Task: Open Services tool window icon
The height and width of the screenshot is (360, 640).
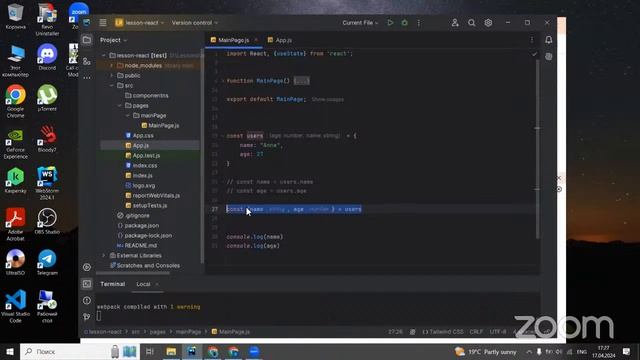Action: click(87, 267)
